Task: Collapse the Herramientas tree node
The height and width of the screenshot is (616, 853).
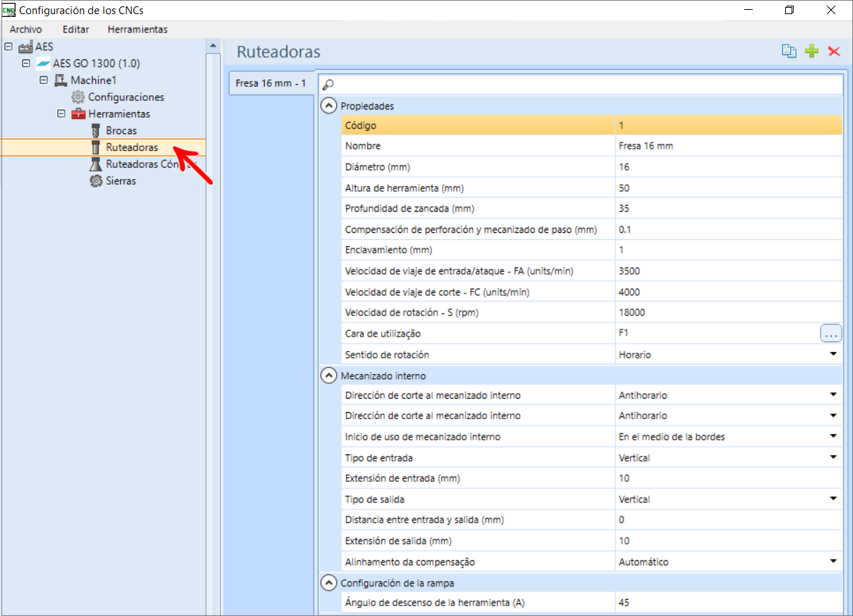Action: click(61, 114)
